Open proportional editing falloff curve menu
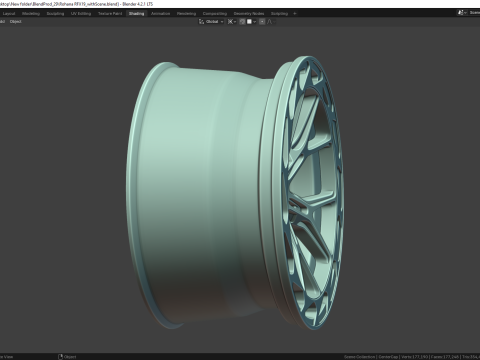Viewport: 480px width, 360px height. (x=271, y=22)
